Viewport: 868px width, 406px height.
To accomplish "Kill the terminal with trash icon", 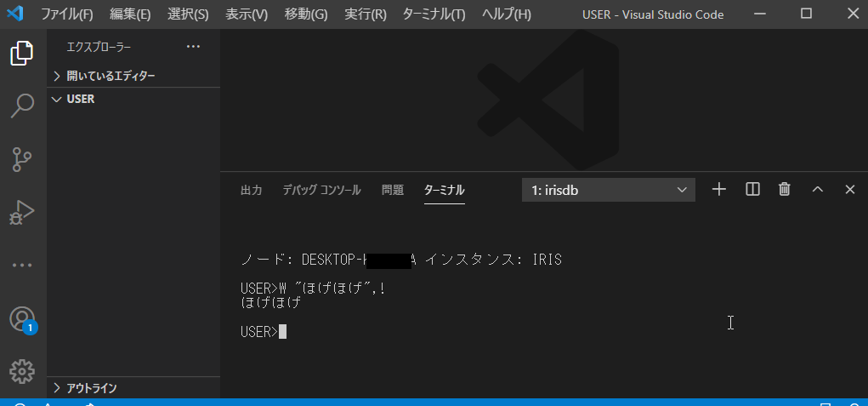I will pyautogui.click(x=785, y=190).
